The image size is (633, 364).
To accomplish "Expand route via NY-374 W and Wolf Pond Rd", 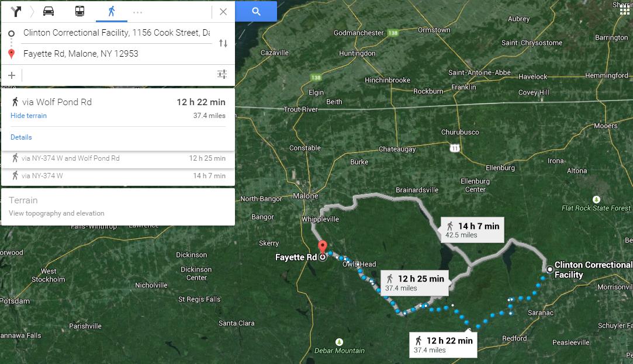I will pyautogui.click(x=117, y=158).
